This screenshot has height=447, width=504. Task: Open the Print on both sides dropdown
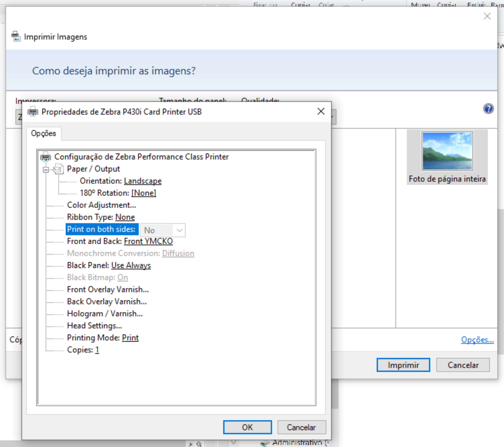point(163,230)
